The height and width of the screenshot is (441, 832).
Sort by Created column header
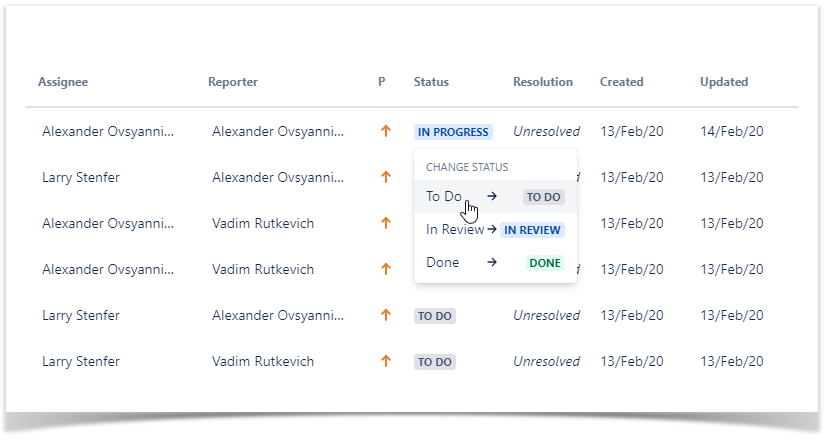coord(622,82)
